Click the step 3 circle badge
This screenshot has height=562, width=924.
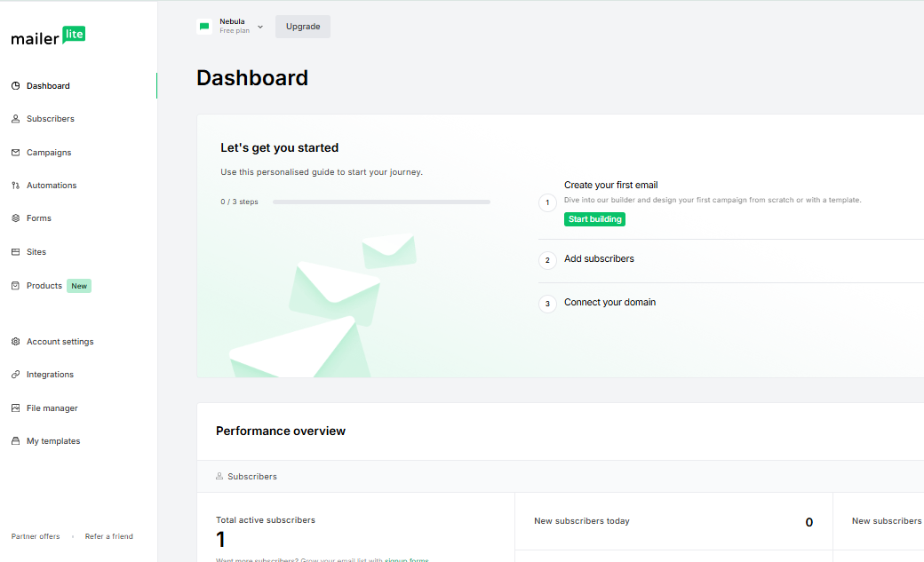tap(547, 304)
